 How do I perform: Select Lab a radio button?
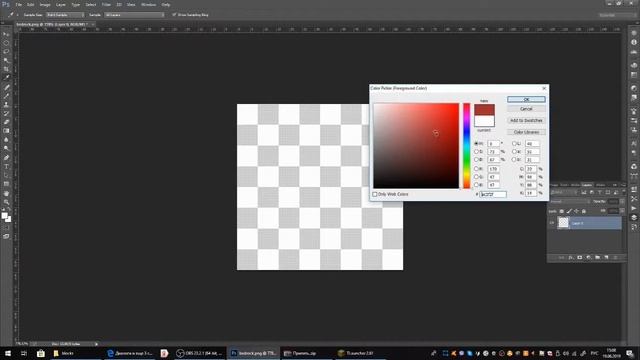click(514, 151)
